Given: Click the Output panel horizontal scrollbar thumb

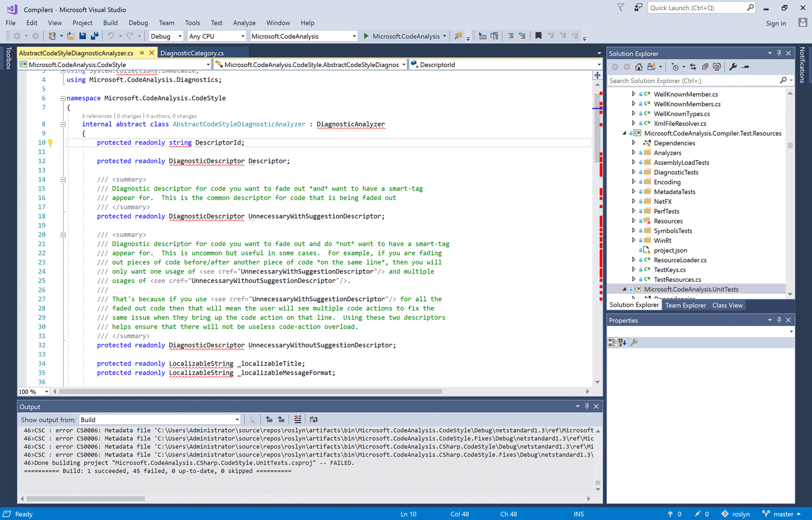Looking at the screenshot, I should click(86, 499).
